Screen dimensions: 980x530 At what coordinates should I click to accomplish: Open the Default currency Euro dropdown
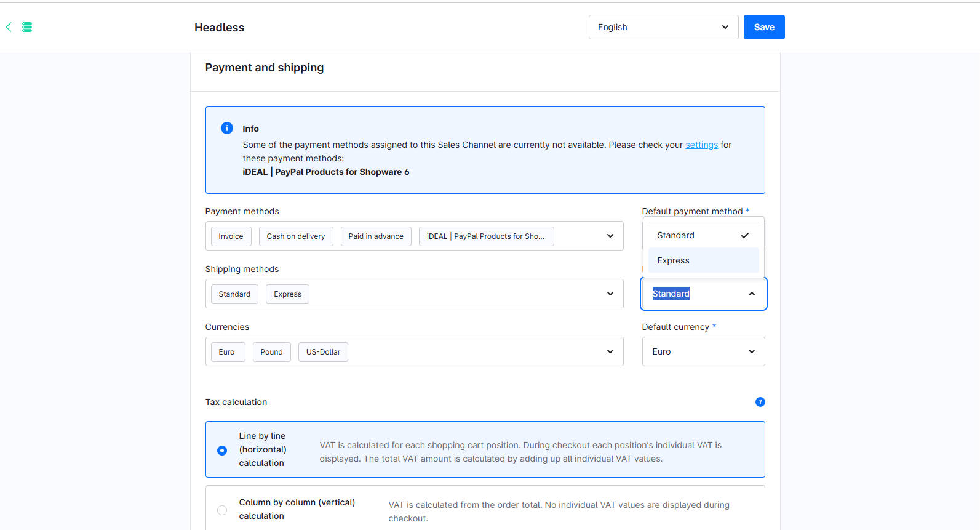coord(703,351)
